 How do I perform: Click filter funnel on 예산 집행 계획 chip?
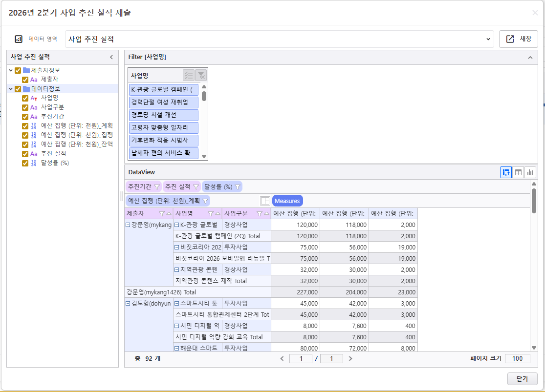pyautogui.click(x=205, y=201)
